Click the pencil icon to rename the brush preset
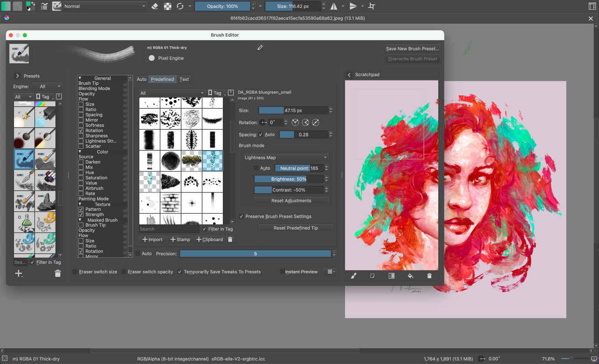This screenshot has height=364, width=599. (x=260, y=47)
